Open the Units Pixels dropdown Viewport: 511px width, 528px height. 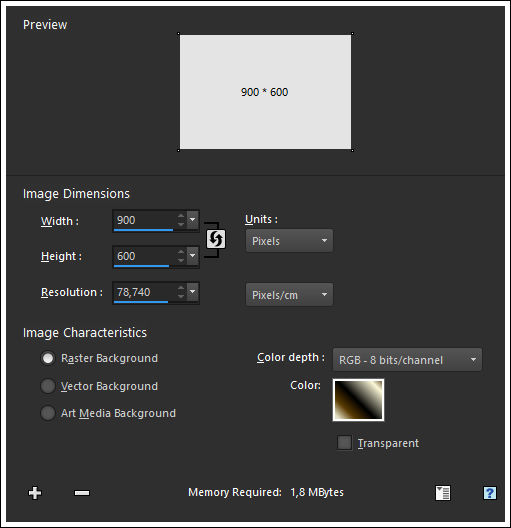[x=289, y=241]
